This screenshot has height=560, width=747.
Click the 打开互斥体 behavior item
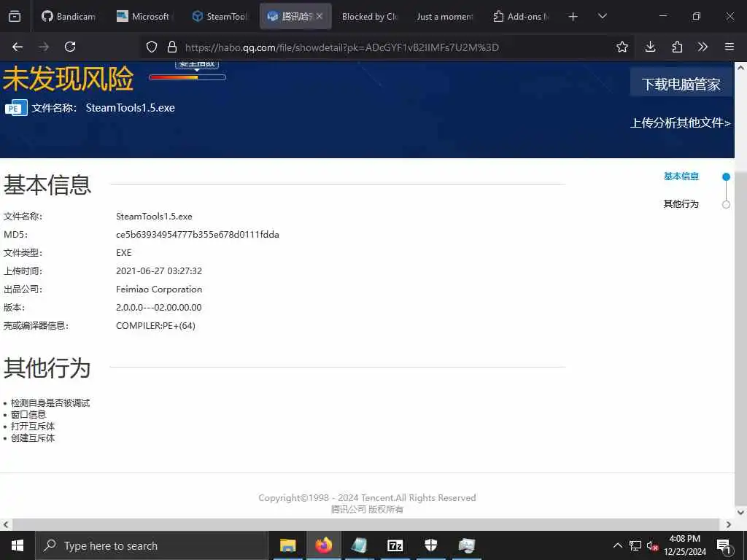point(33,426)
